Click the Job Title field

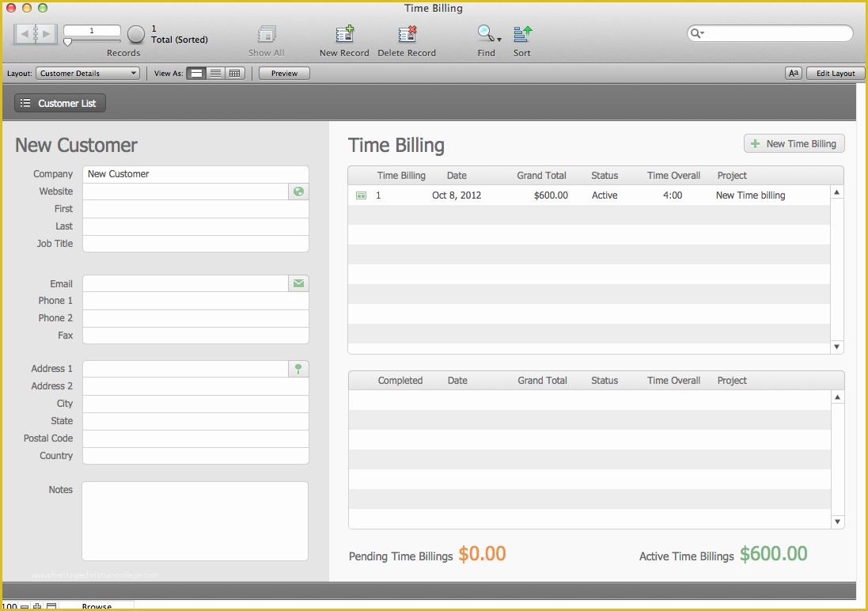(x=195, y=244)
